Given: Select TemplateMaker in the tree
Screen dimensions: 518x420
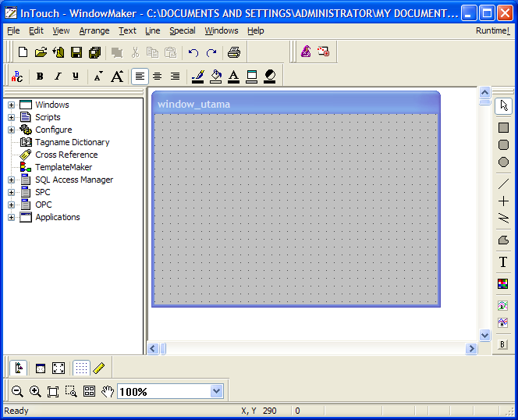Looking at the screenshot, I should [x=64, y=167].
